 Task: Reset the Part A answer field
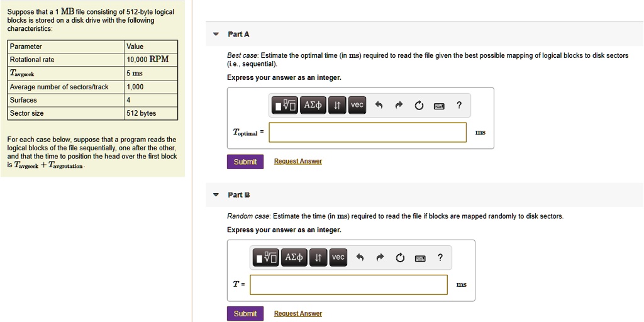click(419, 106)
